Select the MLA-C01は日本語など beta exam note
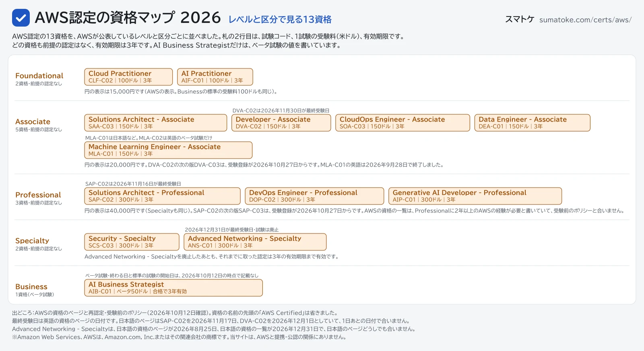 (149, 138)
